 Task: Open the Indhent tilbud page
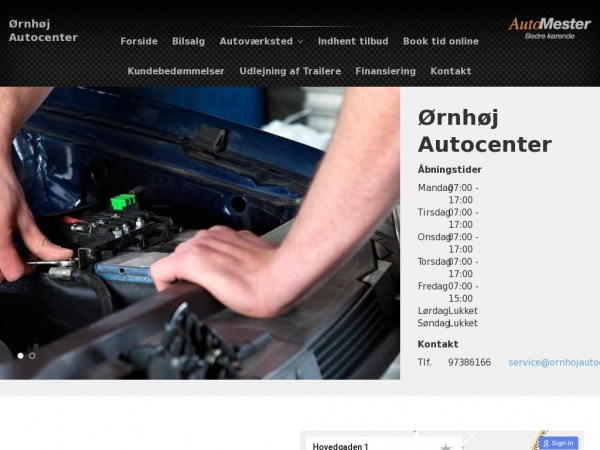click(x=352, y=42)
